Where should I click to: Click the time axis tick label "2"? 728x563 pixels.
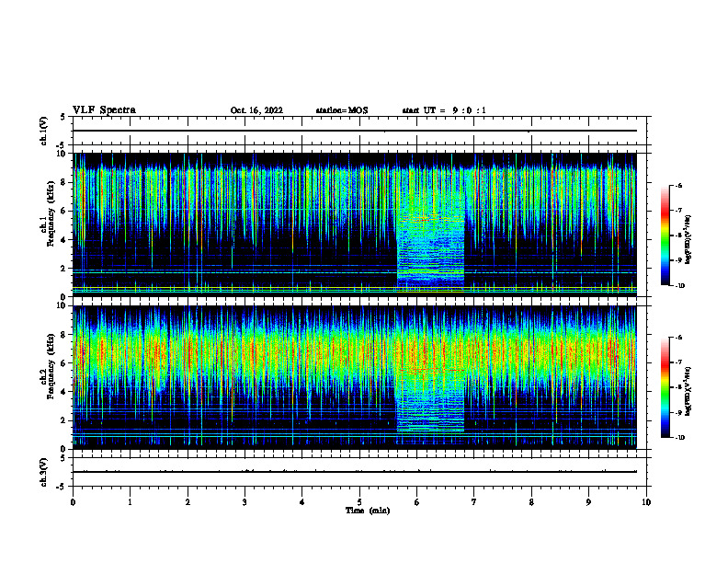188,502
